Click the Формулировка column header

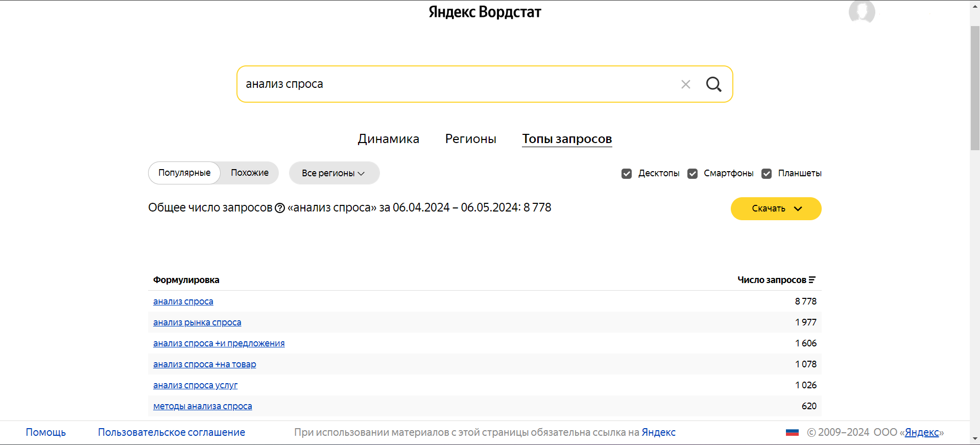point(186,280)
